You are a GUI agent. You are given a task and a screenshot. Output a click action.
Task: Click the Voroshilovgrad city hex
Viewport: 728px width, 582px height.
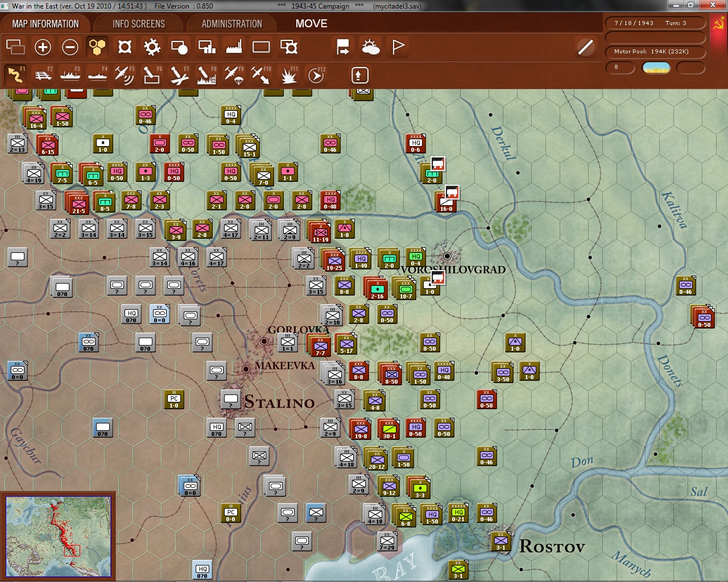point(447,256)
